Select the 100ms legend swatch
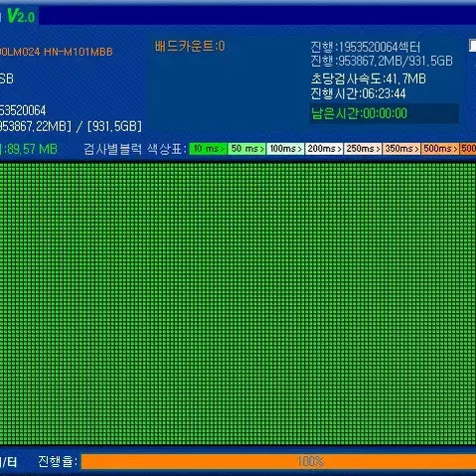The width and height of the screenshot is (476, 476). point(285,149)
